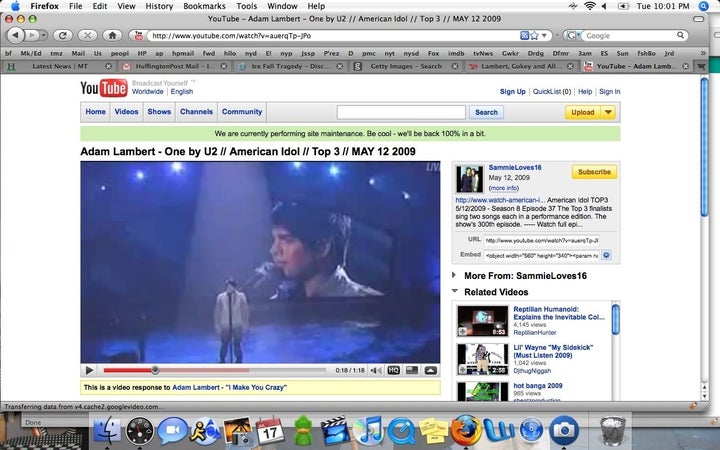The height and width of the screenshot is (450, 720).
Task: Open the Upload button dropdown arrow
Action: (608, 112)
